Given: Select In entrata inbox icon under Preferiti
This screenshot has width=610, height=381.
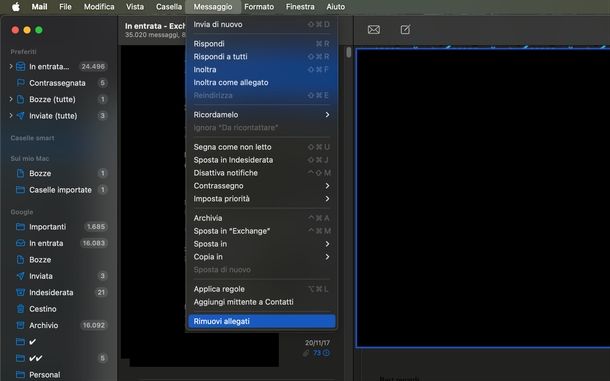Looking at the screenshot, I should [x=21, y=67].
